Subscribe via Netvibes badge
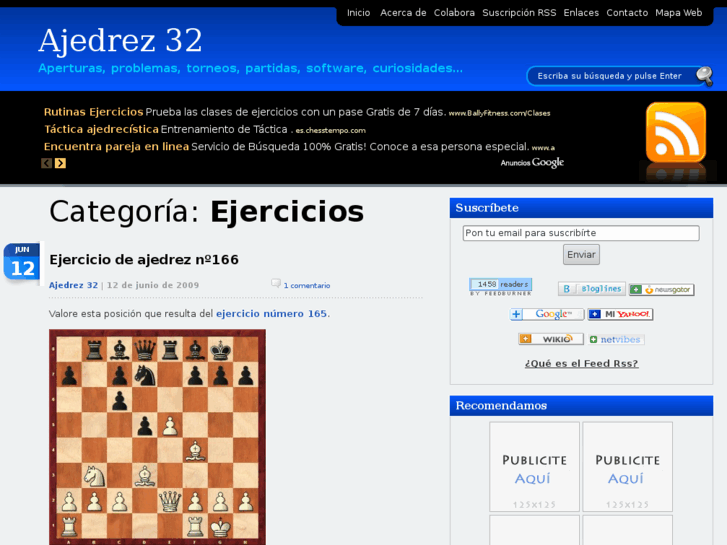727x545 pixels. point(616,340)
